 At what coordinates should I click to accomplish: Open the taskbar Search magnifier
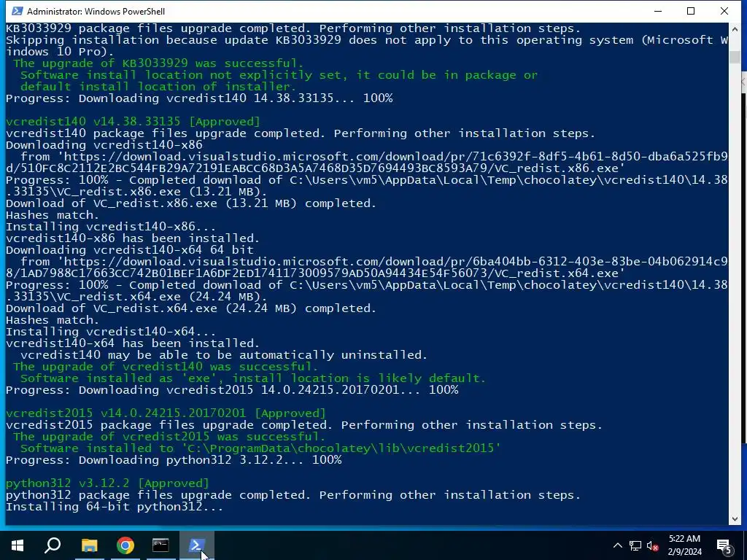(53, 545)
